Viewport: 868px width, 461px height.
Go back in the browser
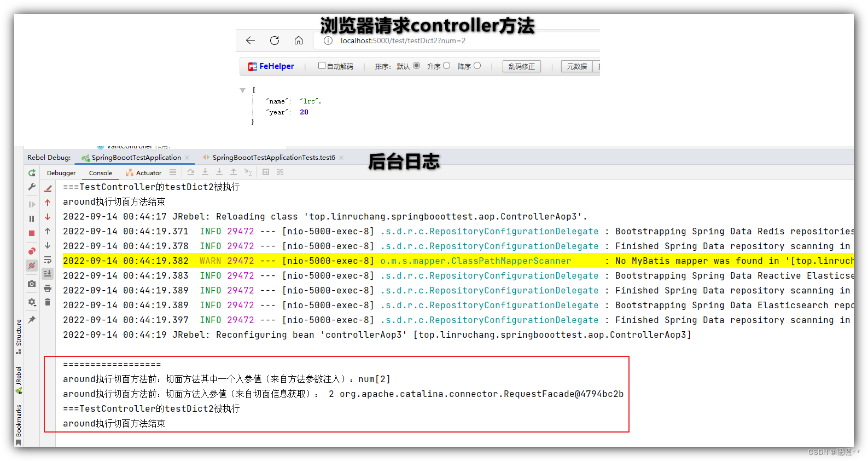[251, 41]
